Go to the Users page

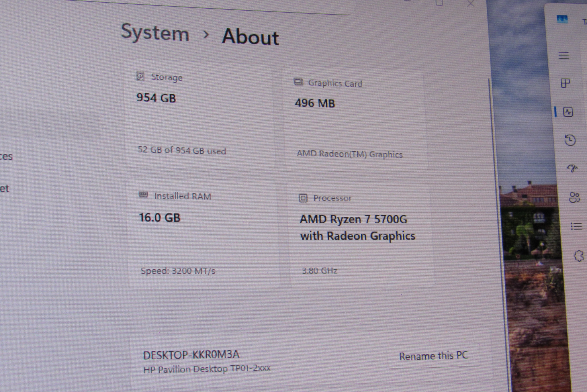point(574,197)
